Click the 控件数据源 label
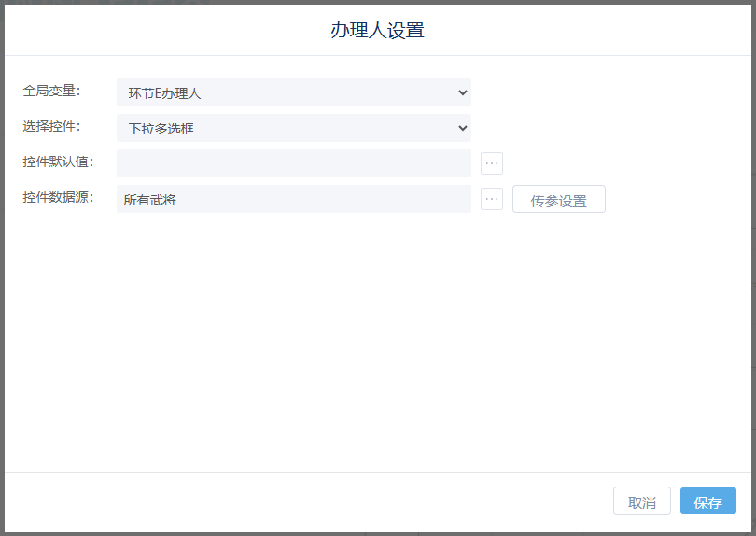The height and width of the screenshot is (536, 756). pyautogui.click(x=58, y=198)
